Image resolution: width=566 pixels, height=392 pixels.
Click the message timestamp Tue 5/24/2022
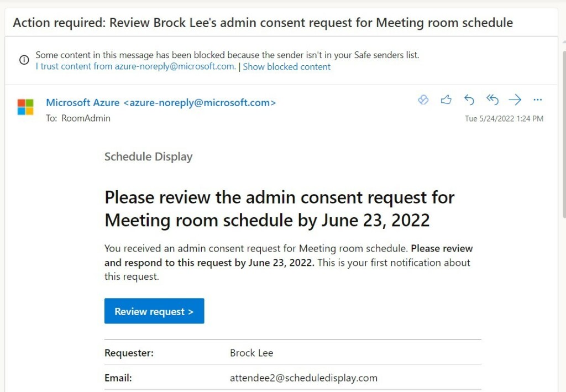(x=504, y=118)
